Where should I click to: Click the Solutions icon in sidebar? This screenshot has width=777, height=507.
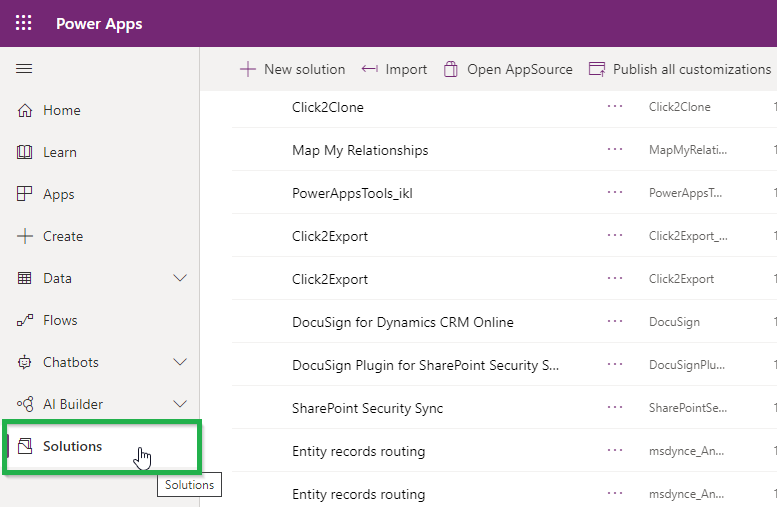[25, 446]
